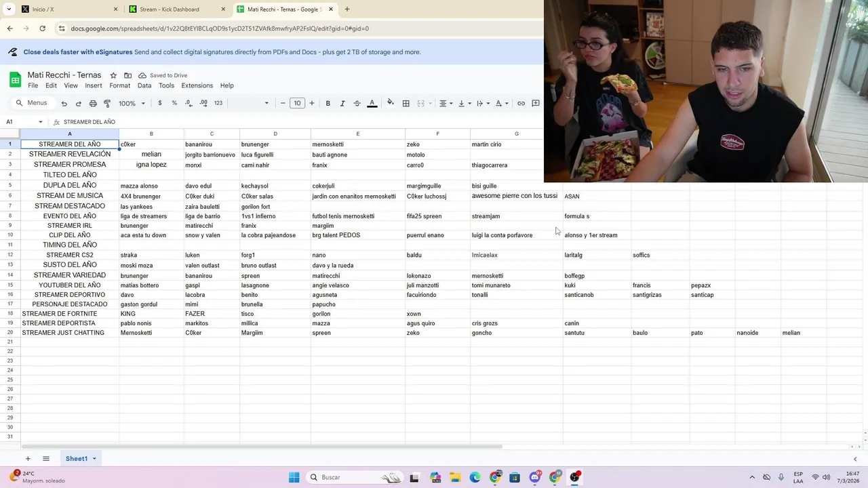Expand the Name box A1 dropdown
This screenshot has height=488, width=868.
click(x=41, y=122)
